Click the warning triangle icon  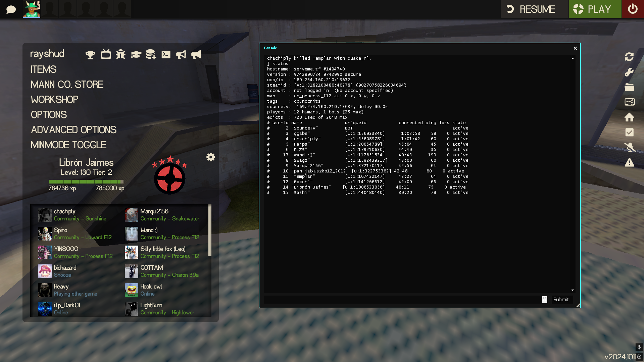(x=629, y=163)
